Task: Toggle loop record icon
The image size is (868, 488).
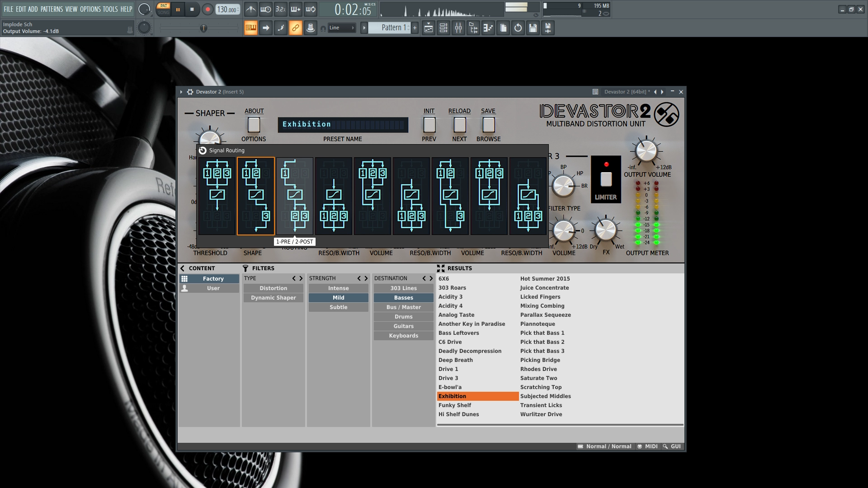Action: click(x=311, y=9)
